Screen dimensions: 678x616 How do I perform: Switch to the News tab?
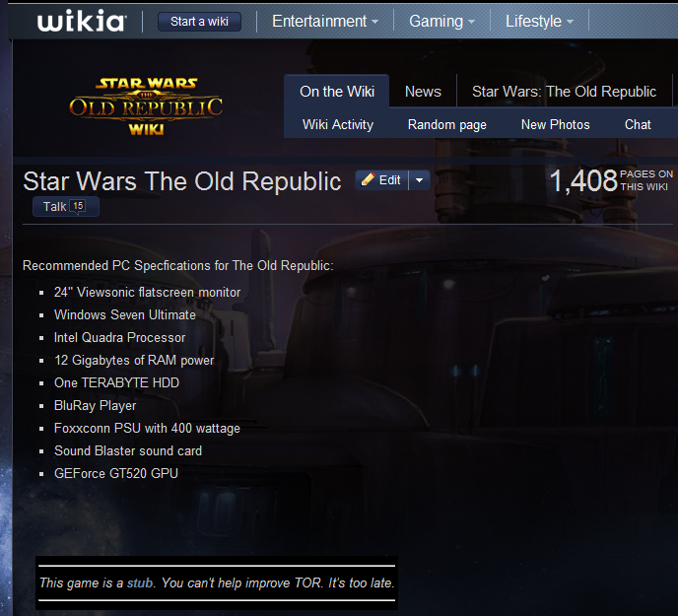423,92
